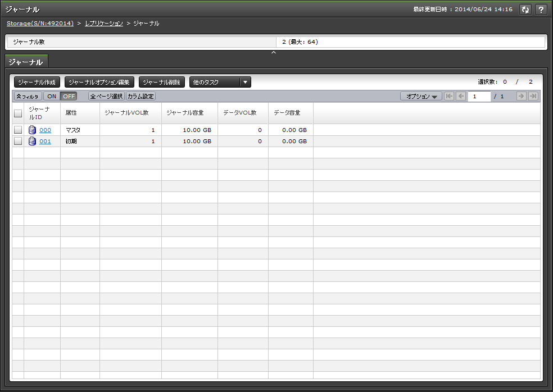Screen dimensions: 553x392
Task: Click the ジャーナル削除 button
Action: pos(162,82)
